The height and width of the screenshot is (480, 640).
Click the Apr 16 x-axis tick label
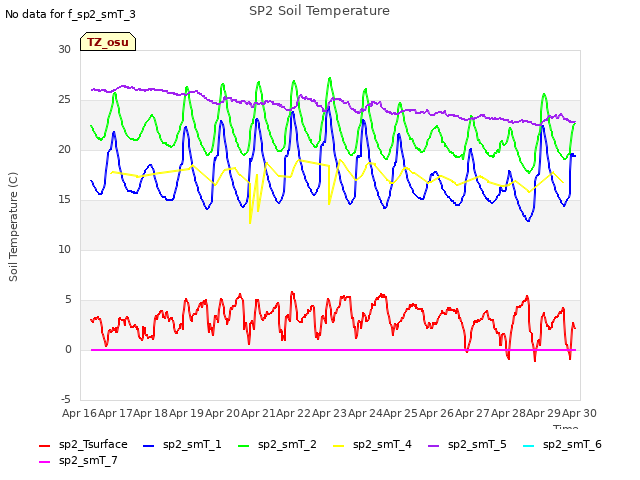[79, 413]
